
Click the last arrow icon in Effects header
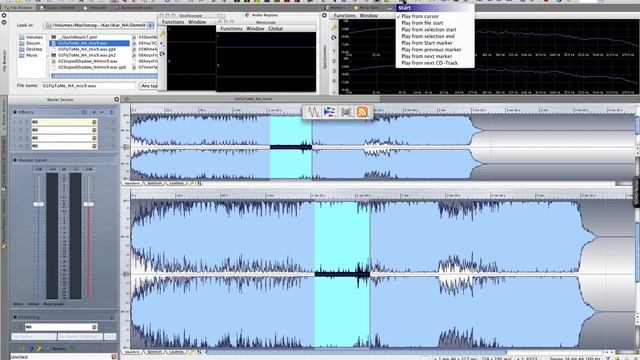click(x=111, y=112)
